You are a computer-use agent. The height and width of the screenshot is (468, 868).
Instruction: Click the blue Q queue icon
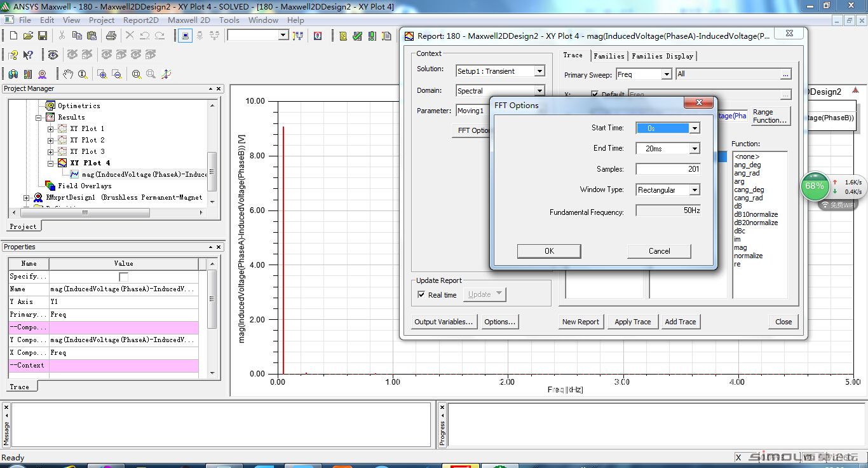pos(317,36)
